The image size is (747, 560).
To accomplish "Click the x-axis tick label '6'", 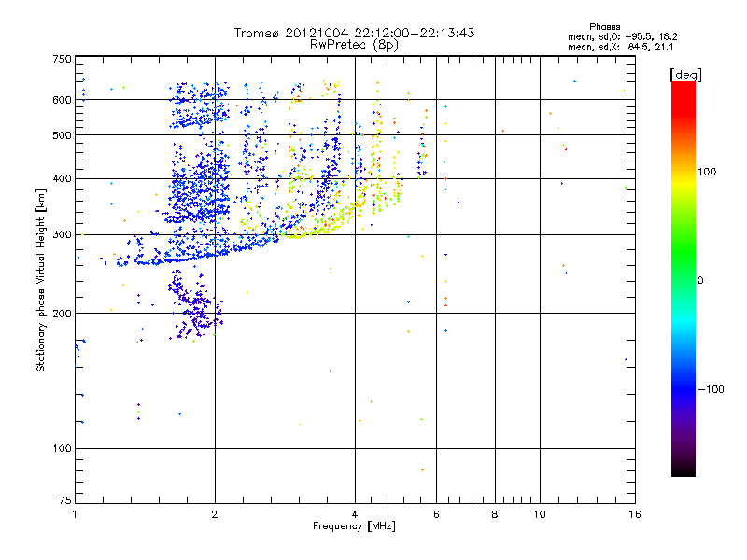I will (x=436, y=514).
